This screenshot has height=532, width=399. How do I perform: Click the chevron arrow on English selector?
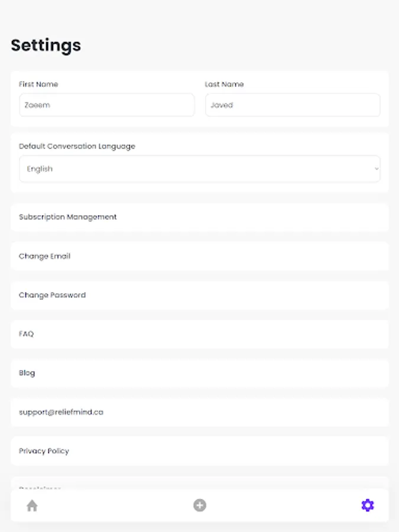coord(377,169)
